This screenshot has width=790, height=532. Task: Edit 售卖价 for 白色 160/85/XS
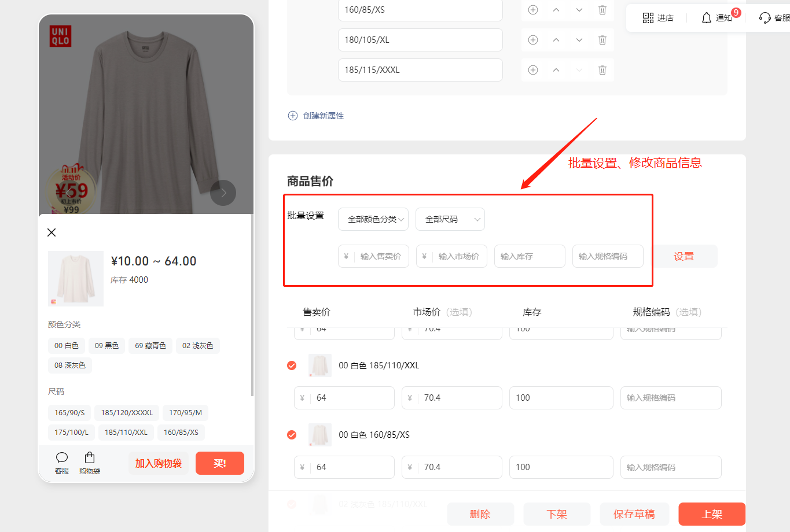(344, 467)
